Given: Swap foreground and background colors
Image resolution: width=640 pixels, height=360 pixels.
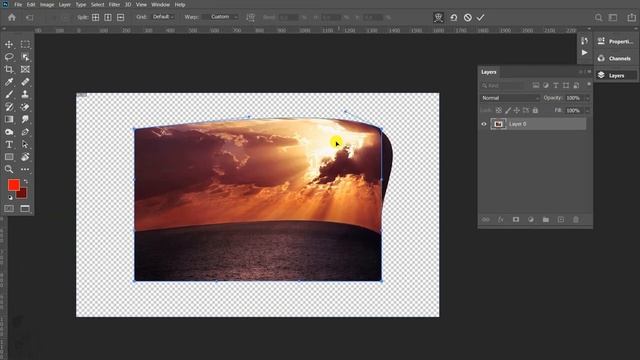Looking at the screenshot, I should [x=26, y=181].
